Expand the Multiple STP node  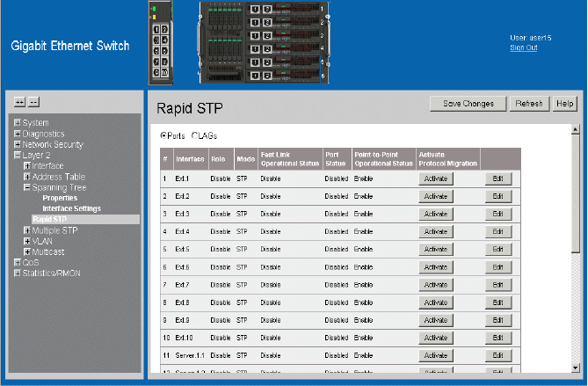(27, 230)
